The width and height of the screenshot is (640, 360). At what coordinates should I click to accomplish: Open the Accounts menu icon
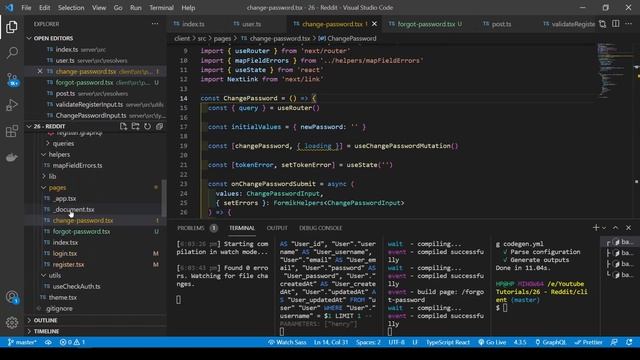[12, 297]
